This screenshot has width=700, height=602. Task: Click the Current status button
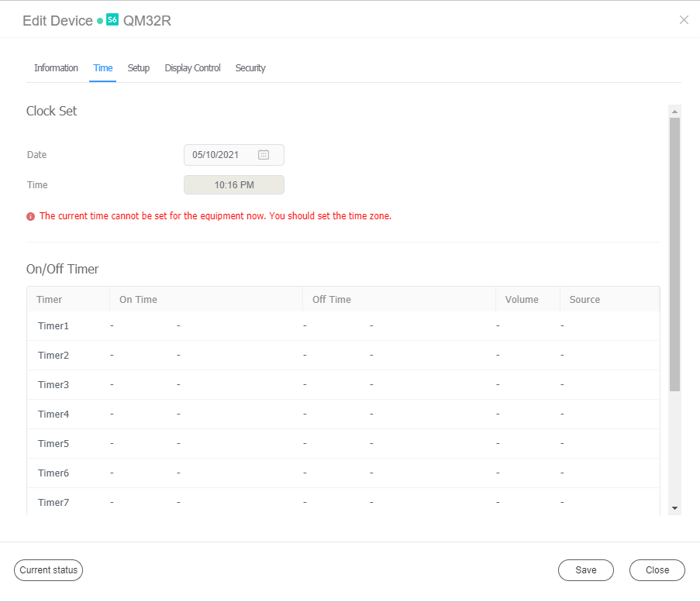48,569
